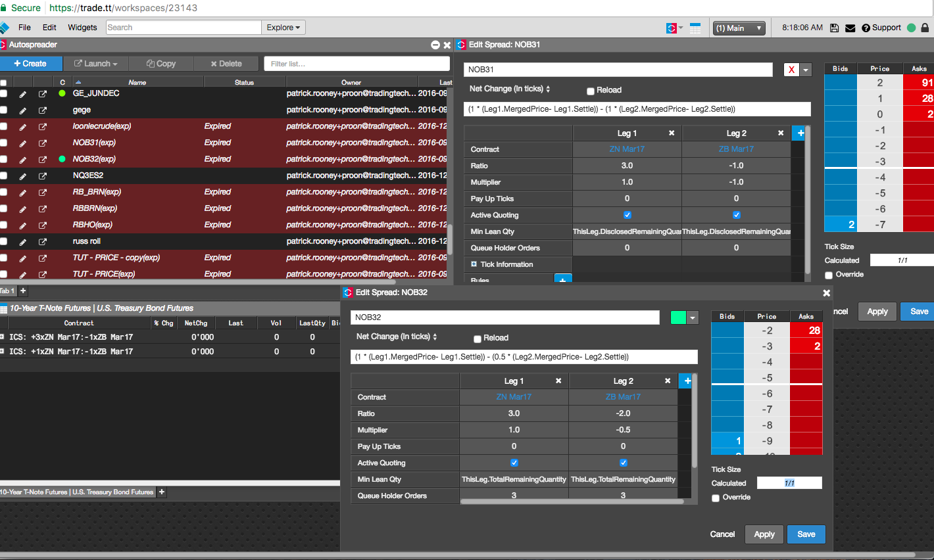Click Create in the Autospreader
The width and height of the screenshot is (934, 560).
(x=30, y=64)
